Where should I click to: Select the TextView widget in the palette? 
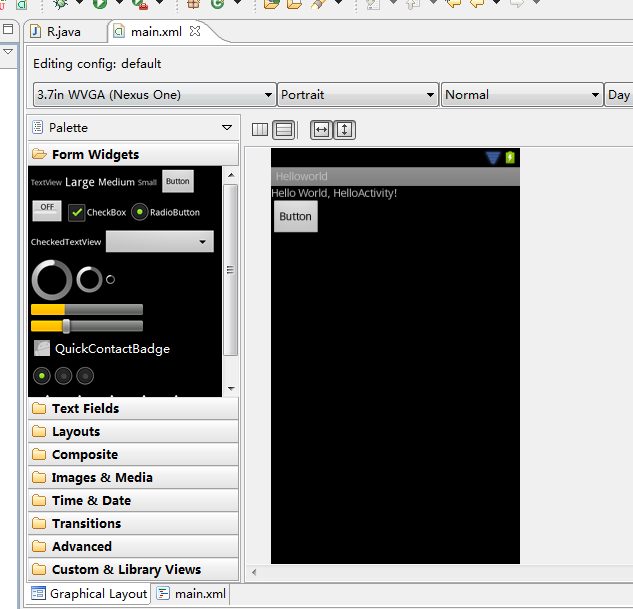click(46, 182)
